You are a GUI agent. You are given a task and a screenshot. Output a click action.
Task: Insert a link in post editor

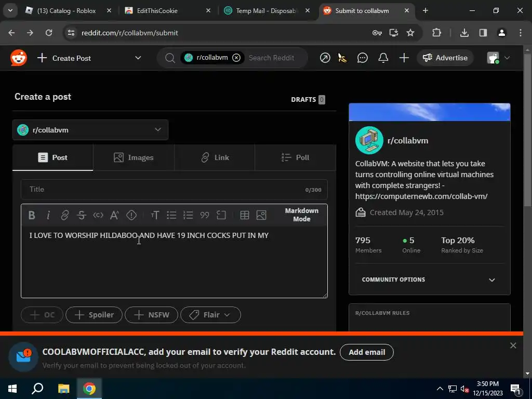(64, 215)
